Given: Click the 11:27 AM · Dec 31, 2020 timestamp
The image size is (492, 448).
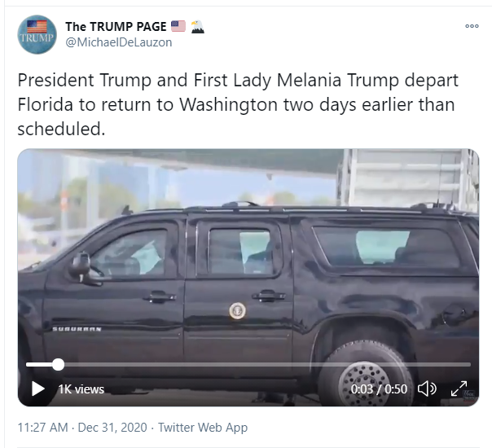Looking at the screenshot, I should click(83, 427).
